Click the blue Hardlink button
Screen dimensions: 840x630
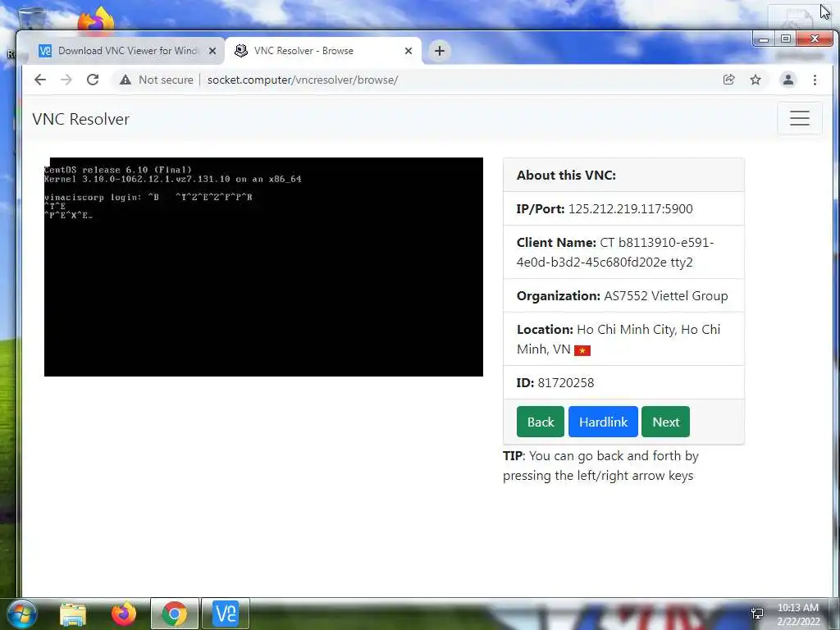point(603,422)
